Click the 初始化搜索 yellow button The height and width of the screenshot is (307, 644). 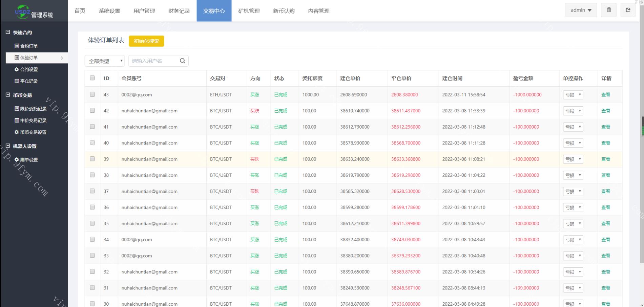click(146, 41)
